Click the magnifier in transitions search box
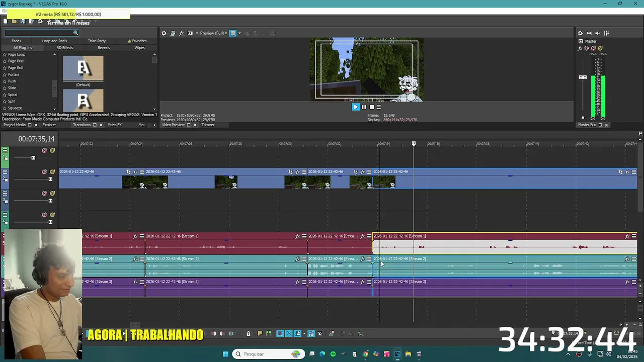 coord(75,33)
